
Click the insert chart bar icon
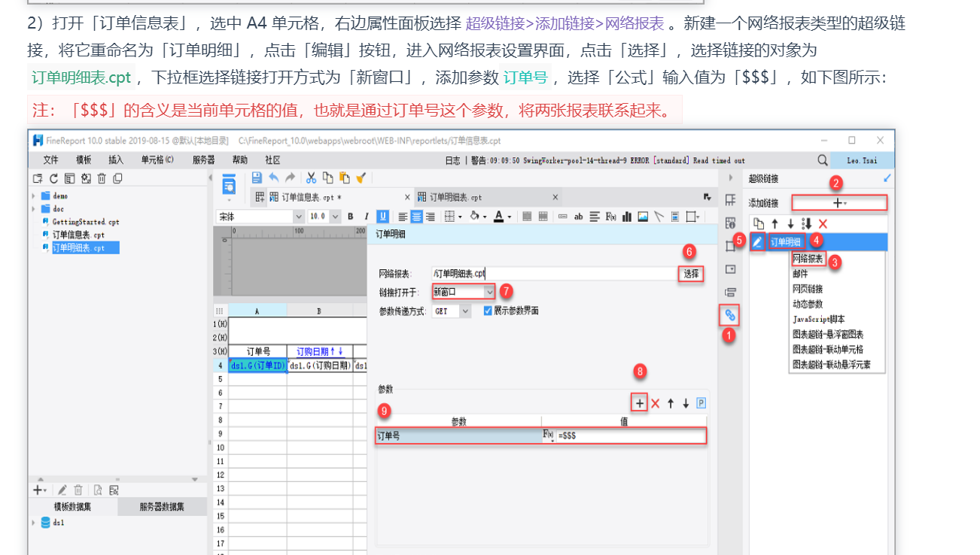(627, 217)
